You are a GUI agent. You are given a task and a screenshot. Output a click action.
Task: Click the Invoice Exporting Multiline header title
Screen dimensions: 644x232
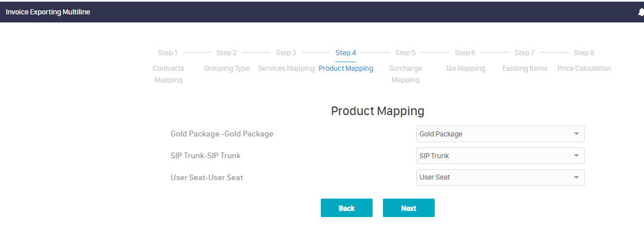[x=48, y=12]
